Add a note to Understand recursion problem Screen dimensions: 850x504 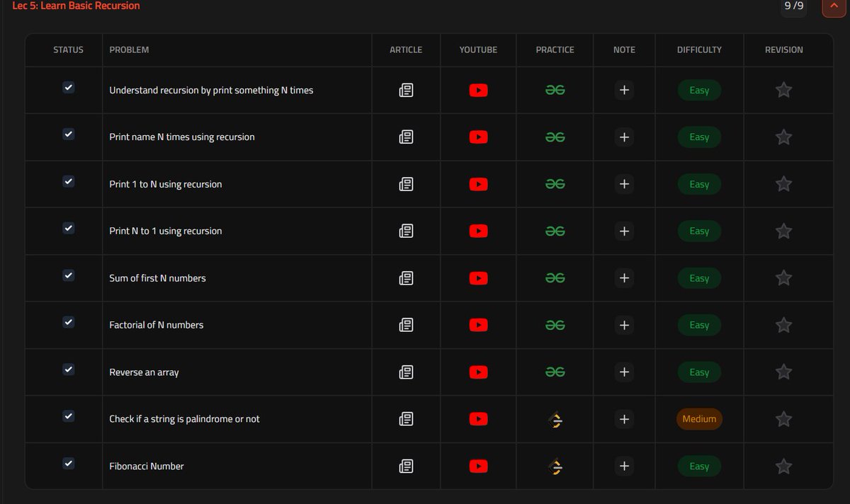[624, 90]
